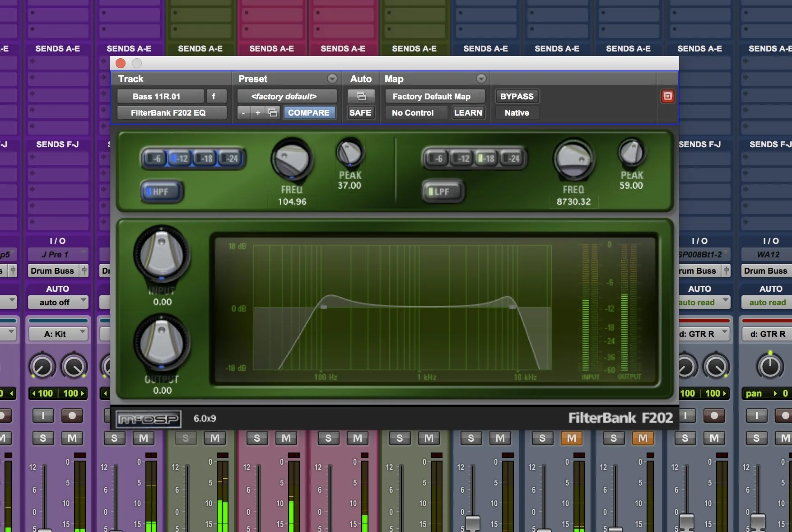Click the Drum Buss output on J Pre 1 track
This screenshot has height=532, width=792.
(52, 271)
